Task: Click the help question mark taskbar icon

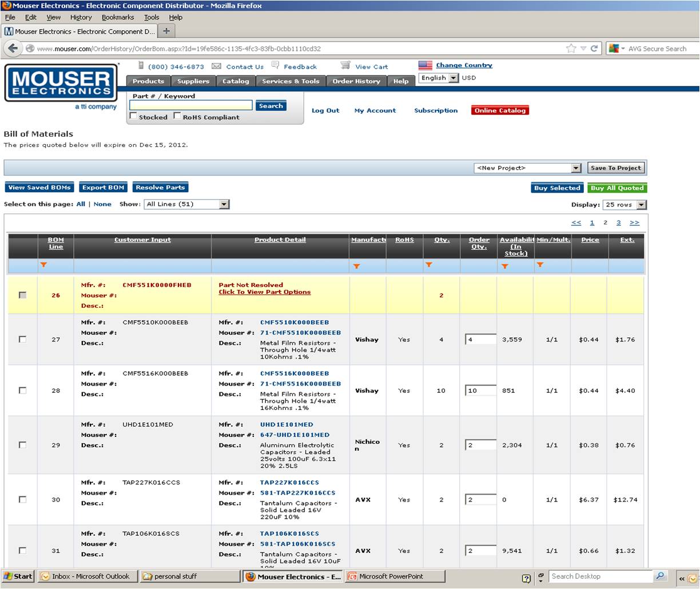Action: pos(526,578)
